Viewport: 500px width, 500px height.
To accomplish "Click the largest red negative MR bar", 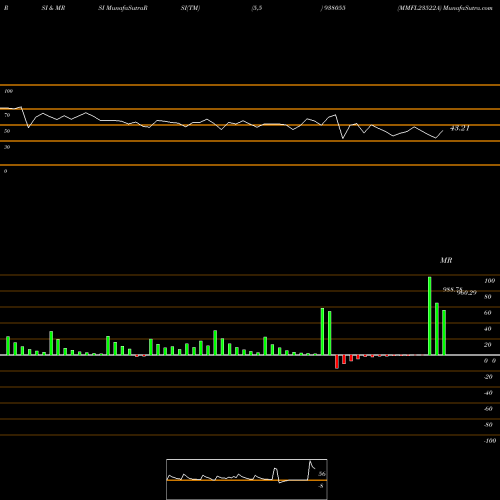I will pyautogui.click(x=337, y=362).
